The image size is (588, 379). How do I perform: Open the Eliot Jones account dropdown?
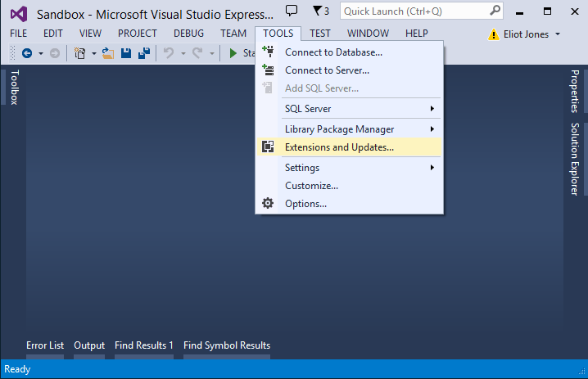[558, 34]
